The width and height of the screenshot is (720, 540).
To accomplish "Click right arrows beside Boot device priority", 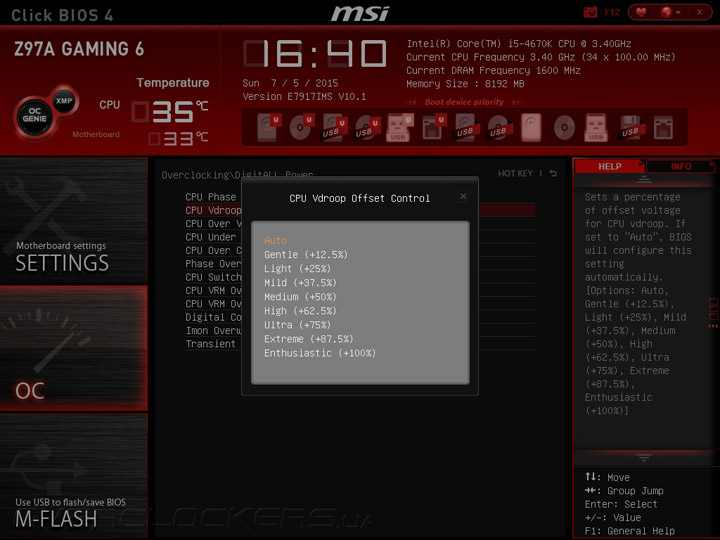I will tap(517, 102).
